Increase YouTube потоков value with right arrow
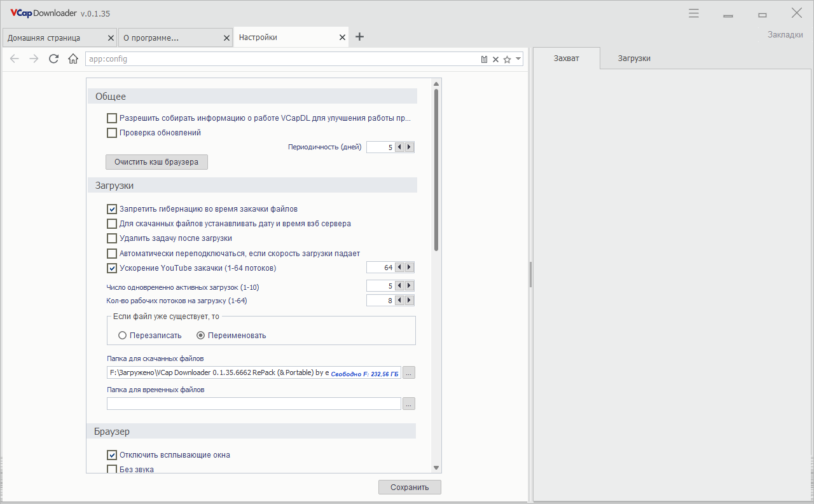This screenshot has height=504, width=814. [410, 268]
